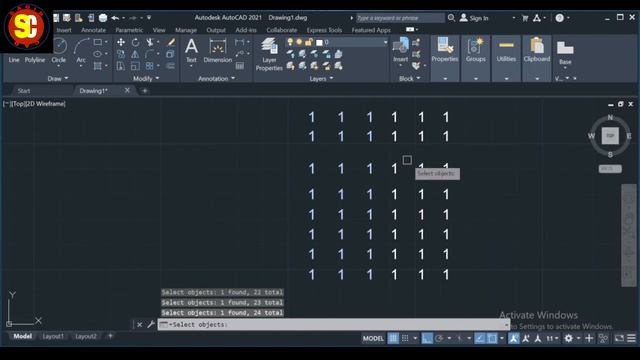Image resolution: width=640 pixels, height=360 pixels.
Task: Select the Rotate tool
Action: (x=135, y=42)
